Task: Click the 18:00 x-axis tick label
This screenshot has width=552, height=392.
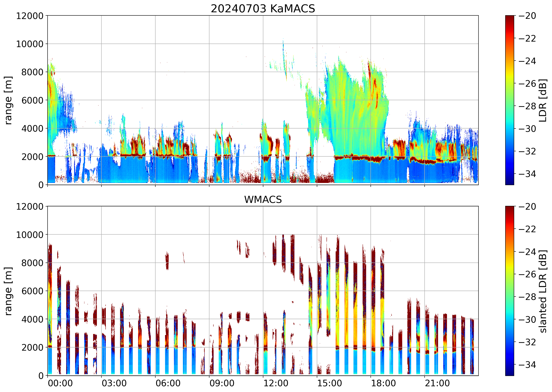Action: pyautogui.click(x=383, y=383)
